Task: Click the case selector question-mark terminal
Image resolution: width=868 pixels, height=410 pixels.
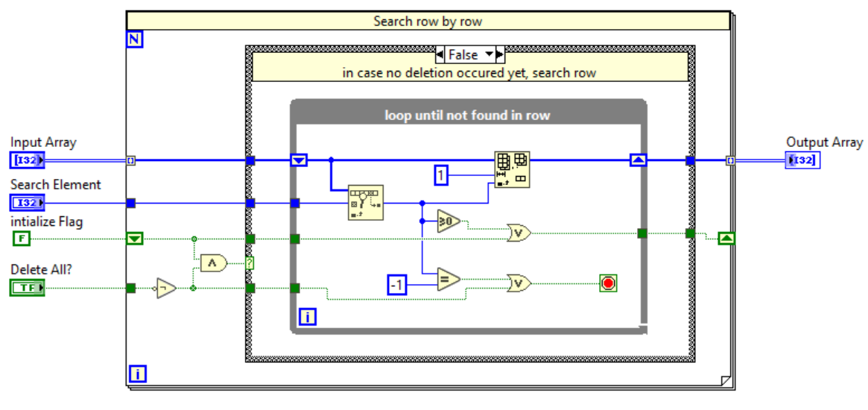Action: click(x=249, y=263)
